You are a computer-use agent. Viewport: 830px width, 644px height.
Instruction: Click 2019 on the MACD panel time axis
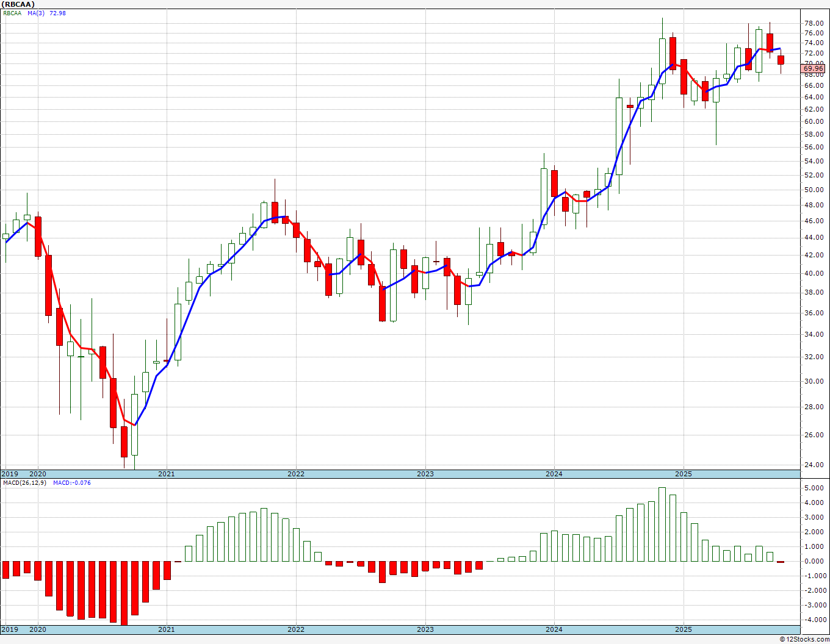point(9,629)
